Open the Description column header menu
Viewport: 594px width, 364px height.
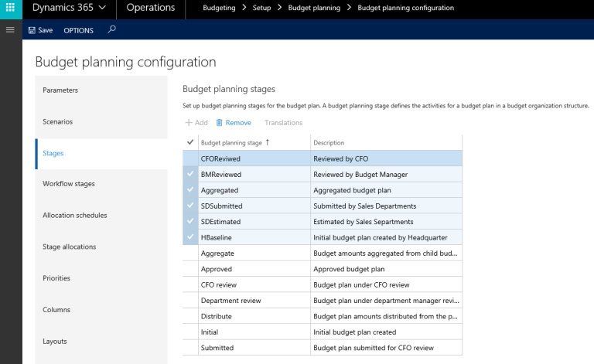[x=385, y=142]
